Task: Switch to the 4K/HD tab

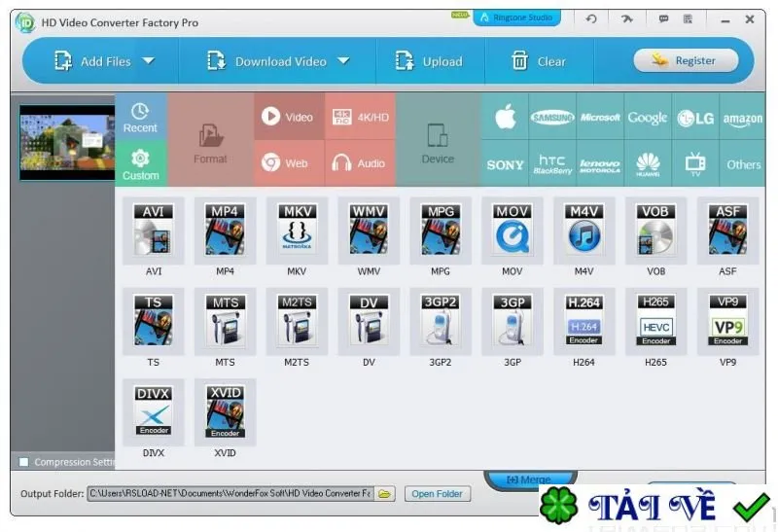Action: 360,117
